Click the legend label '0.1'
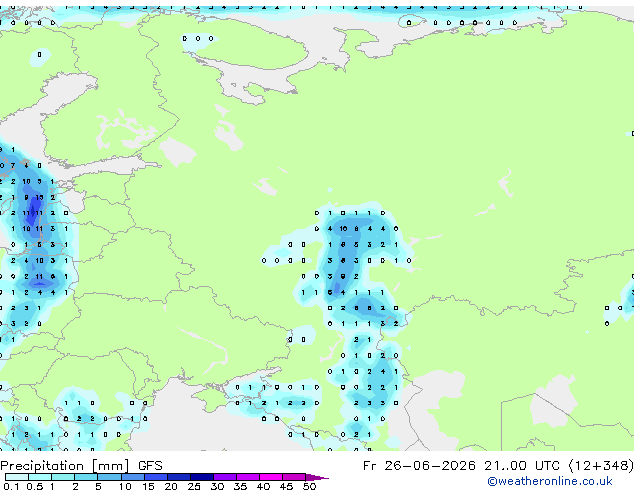Screen dimensions: 634x490 pos(11,486)
